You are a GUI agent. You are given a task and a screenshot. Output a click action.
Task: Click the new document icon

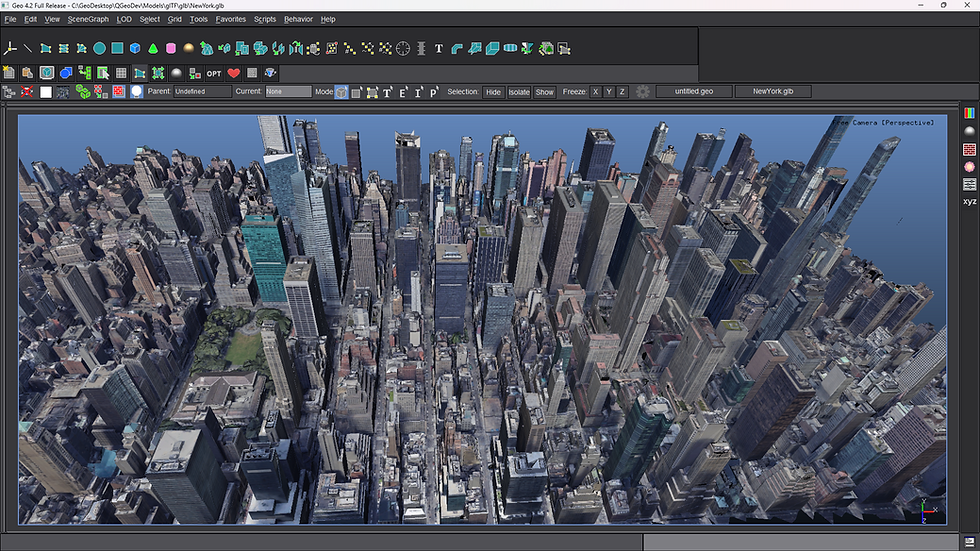click(9, 73)
